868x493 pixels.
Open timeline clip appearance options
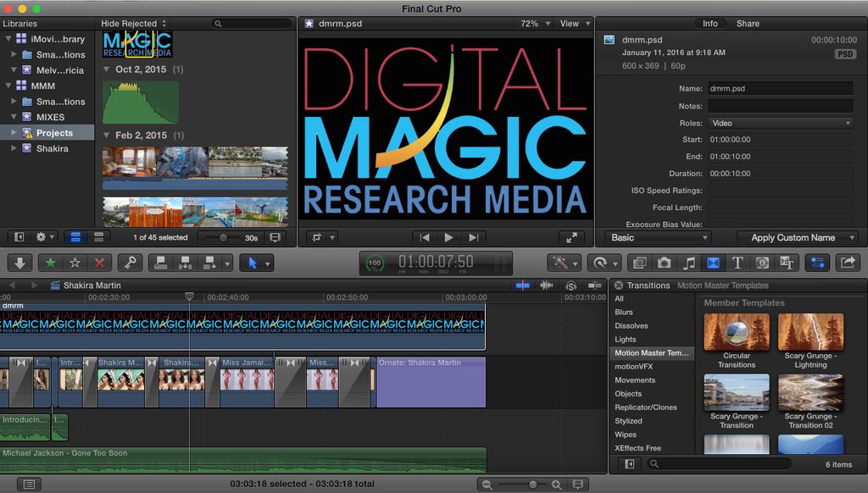(x=577, y=485)
